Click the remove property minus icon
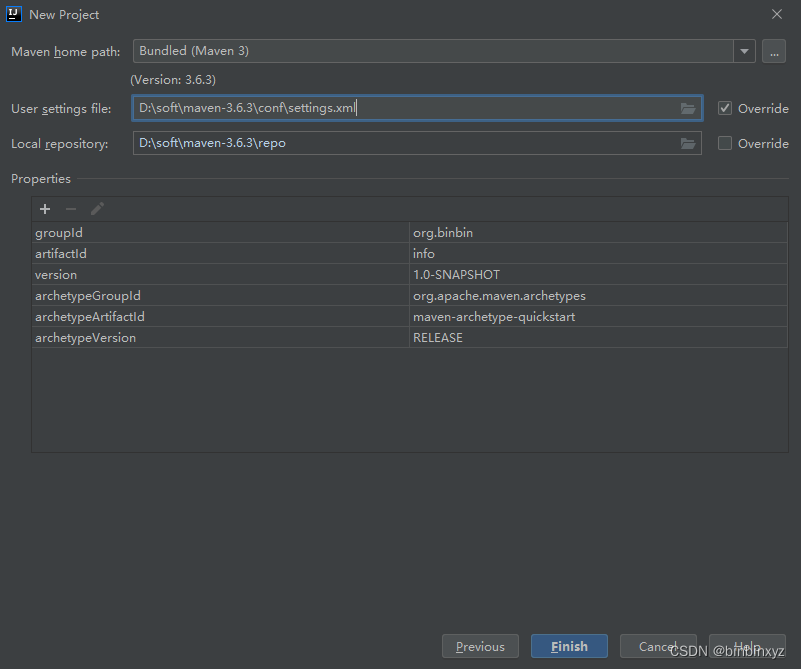The image size is (801, 669). (x=71, y=209)
